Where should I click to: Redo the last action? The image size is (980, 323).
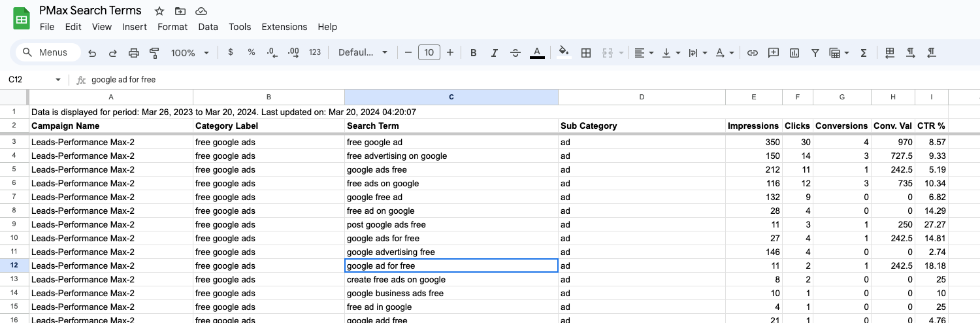pyautogui.click(x=113, y=53)
